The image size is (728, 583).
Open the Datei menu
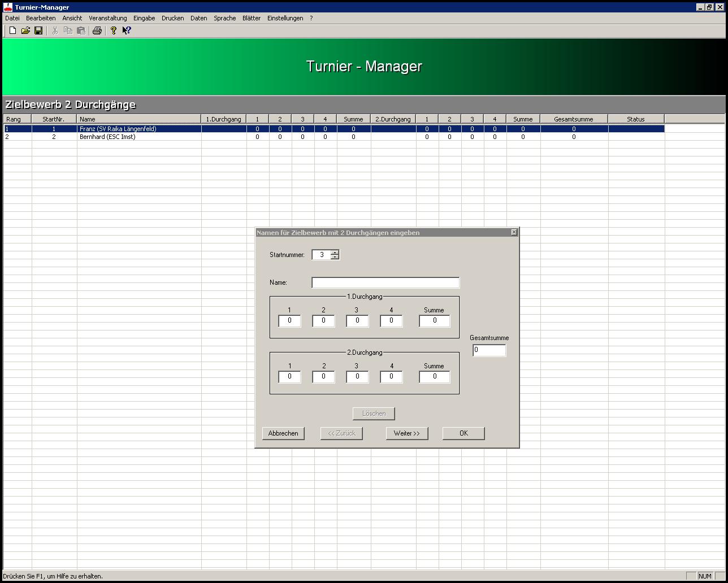(12, 18)
